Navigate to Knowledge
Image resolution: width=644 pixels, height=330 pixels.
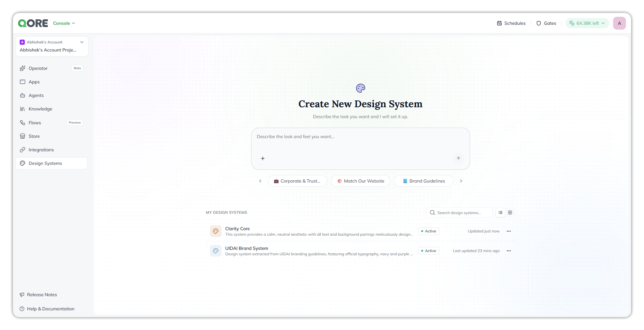[52, 109]
